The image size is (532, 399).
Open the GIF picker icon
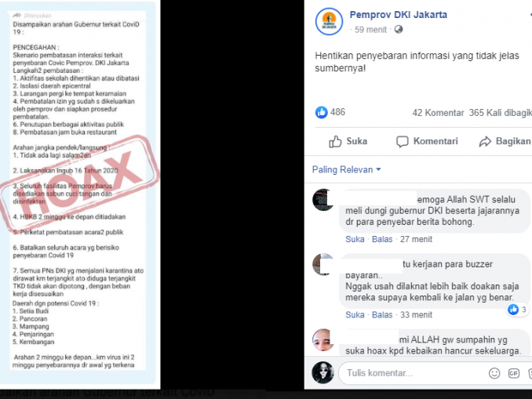tap(514, 373)
